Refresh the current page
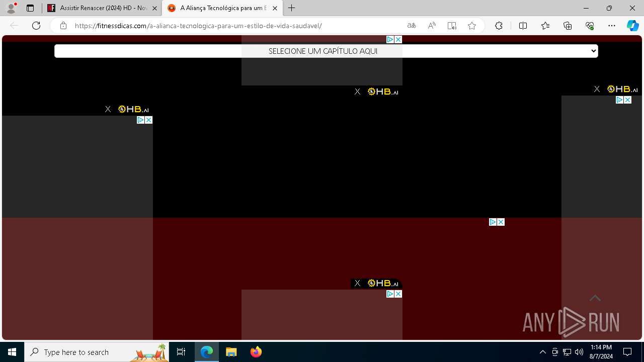This screenshot has height=362, width=644. pos(36,26)
